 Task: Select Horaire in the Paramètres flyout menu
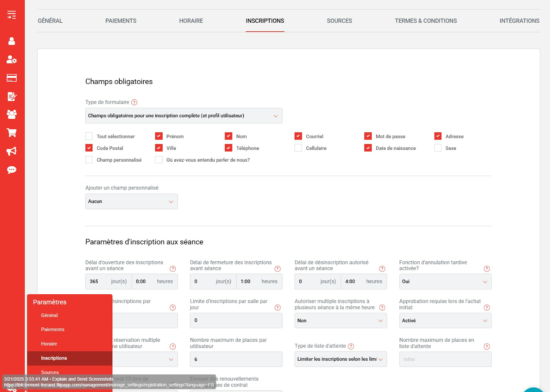(x=49, y=344)
